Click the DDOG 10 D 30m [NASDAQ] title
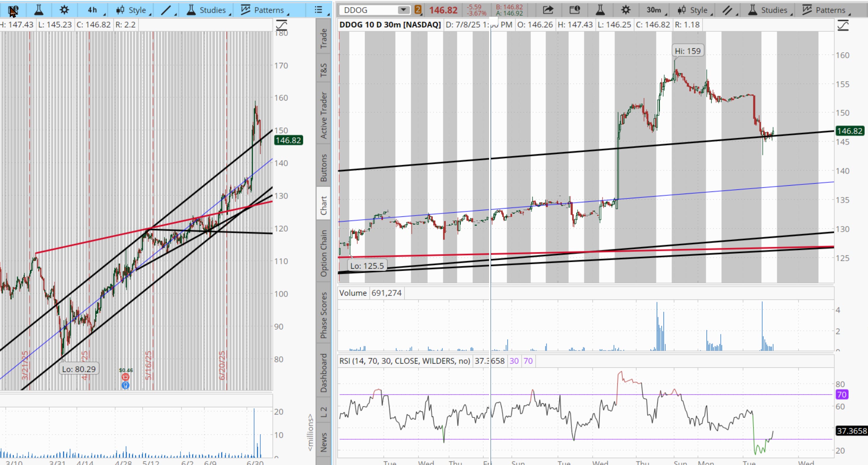The height and width of the screenshot is (465, 868). point(390,25)
